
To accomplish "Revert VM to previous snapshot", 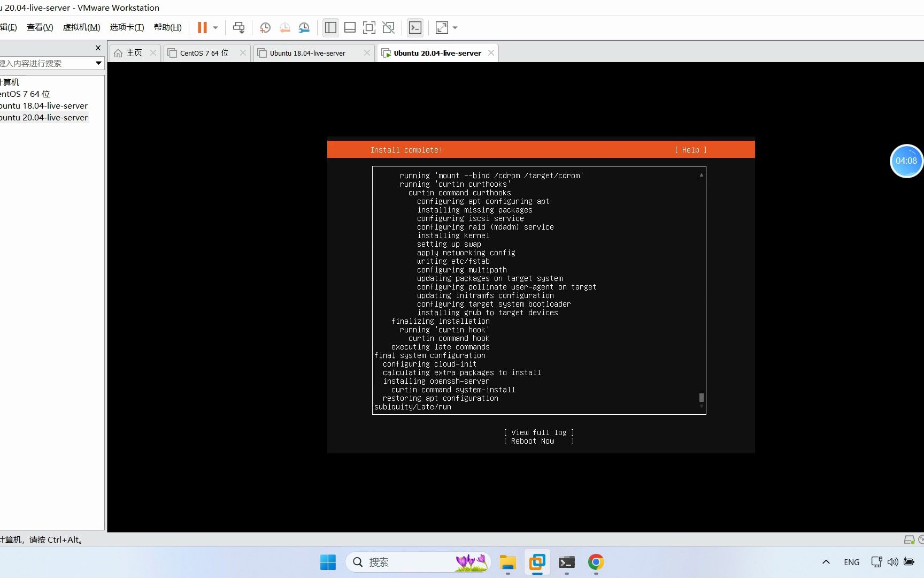I will click(x=284, y=27).
